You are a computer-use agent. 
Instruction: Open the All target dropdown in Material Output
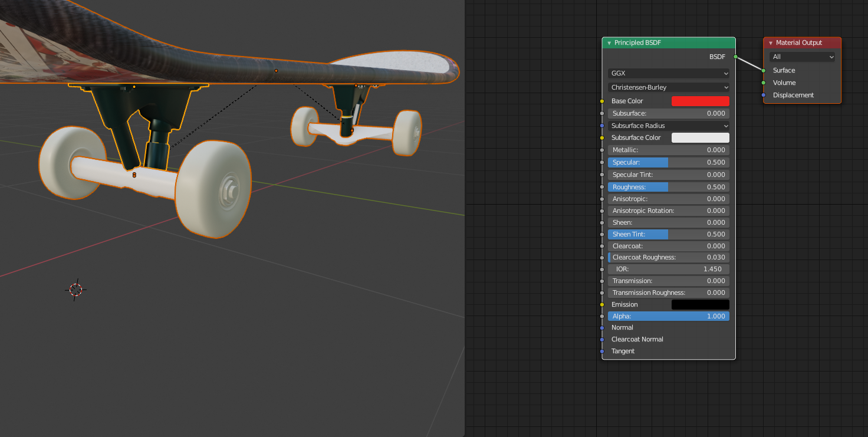coord(802,57)
